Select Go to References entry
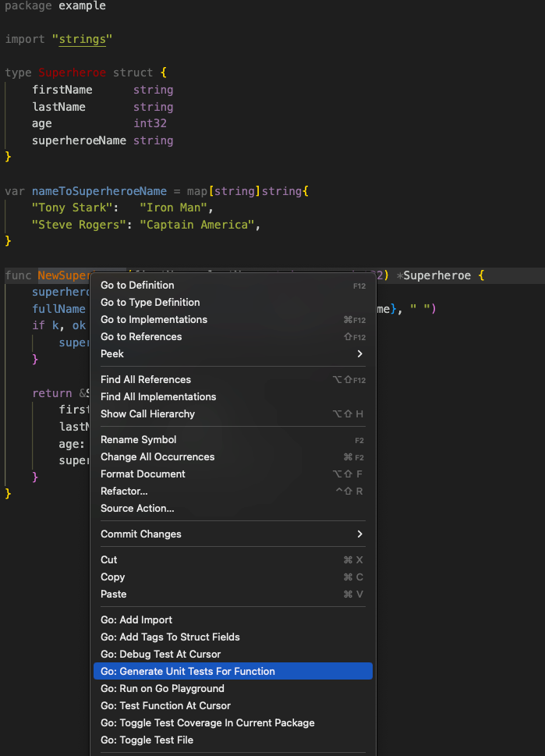The image size is (545, 756). click(141, 337)
